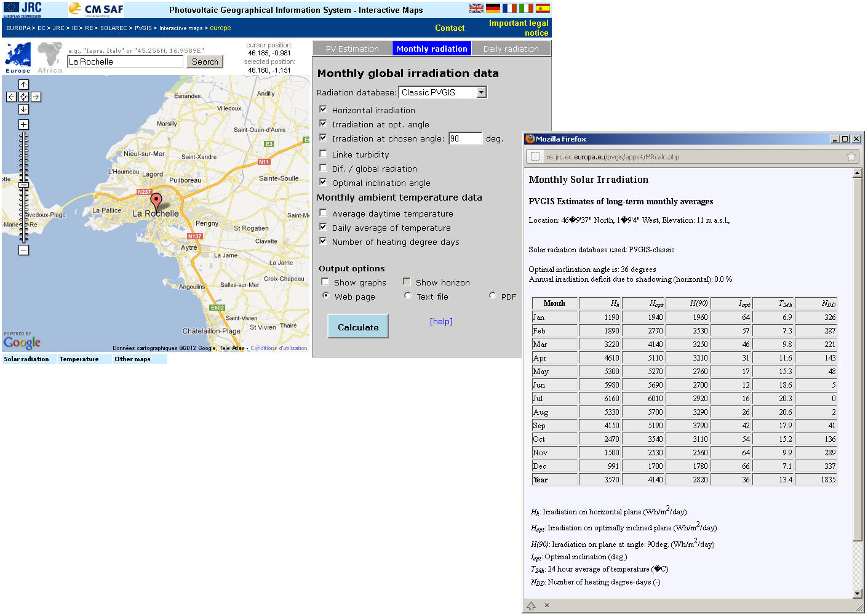The height and width of the screenshot is (614, 868).
Task: Select Web page output option
Action: (x=325, y=296)
